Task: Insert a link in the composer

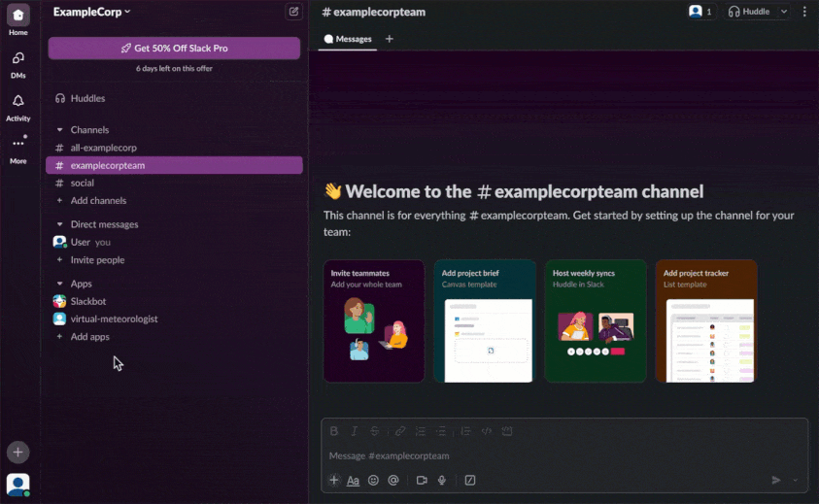Action: [400, 431]
